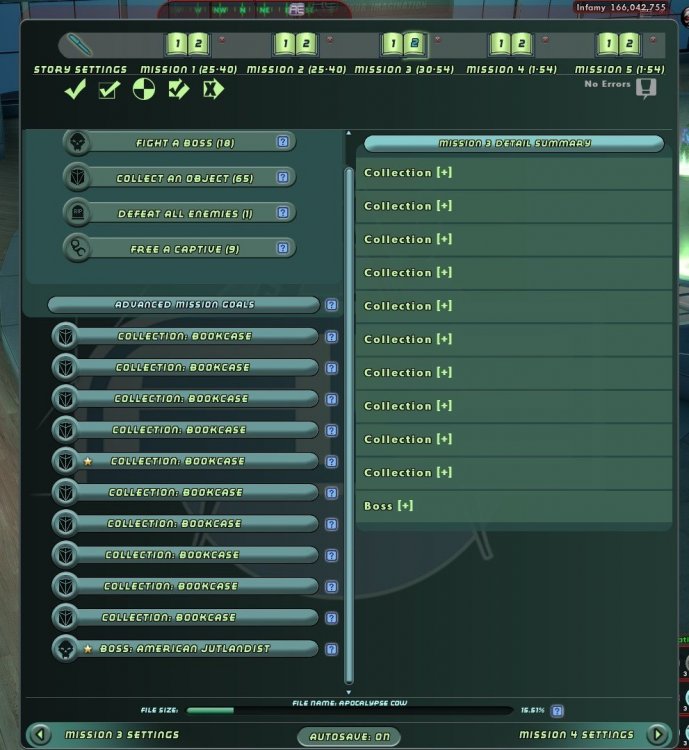
Task: Switch to Mission 5 (1-54) tab
Action: pos(617,44)
